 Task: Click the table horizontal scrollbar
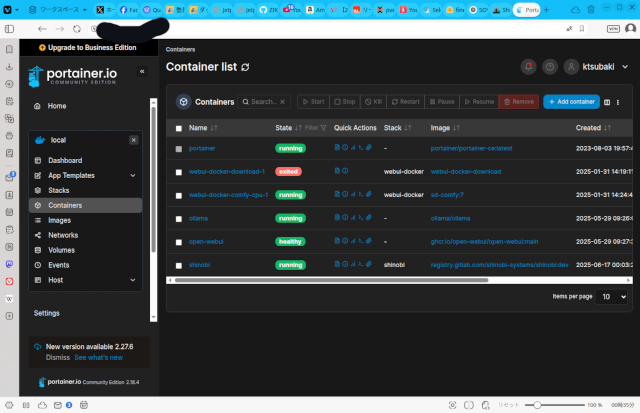click(x=331, y=280)
